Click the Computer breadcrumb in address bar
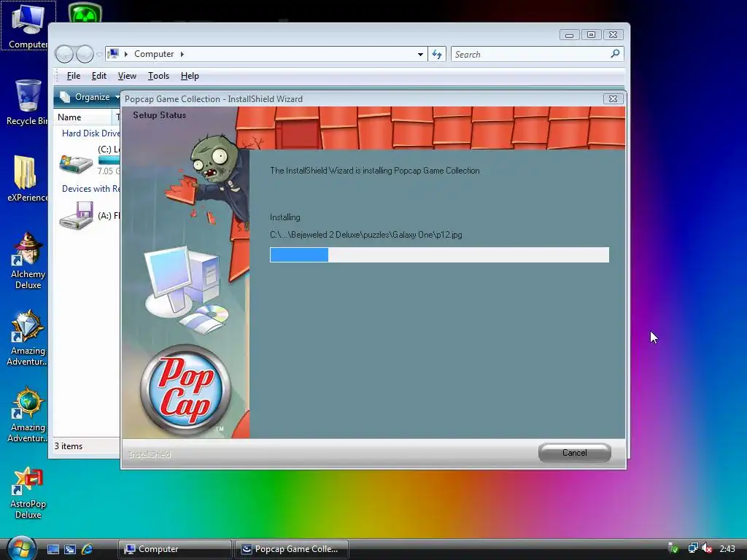Image resolution: width=747 pixels, height=560 pixels. pos(154,54)
